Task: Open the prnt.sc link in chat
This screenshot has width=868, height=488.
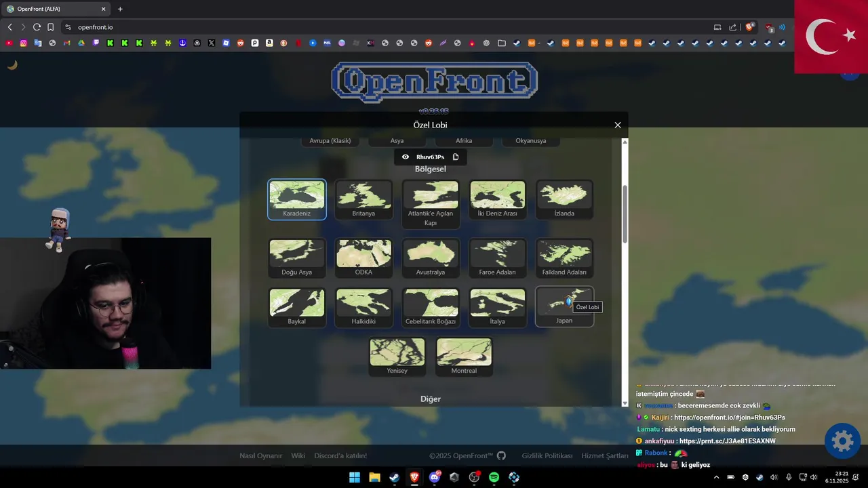Action: pyautogui.click(x=728, y=441)
